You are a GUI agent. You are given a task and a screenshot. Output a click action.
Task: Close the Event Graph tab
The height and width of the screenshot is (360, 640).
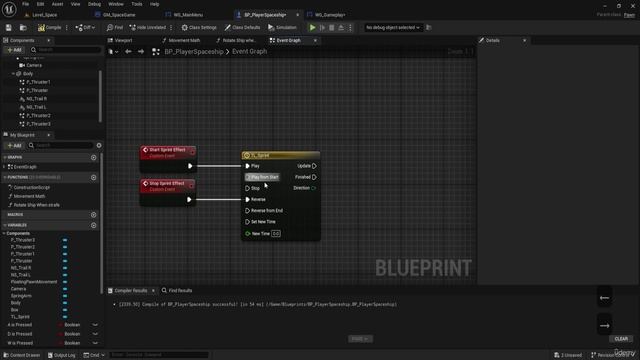[315, 40]
